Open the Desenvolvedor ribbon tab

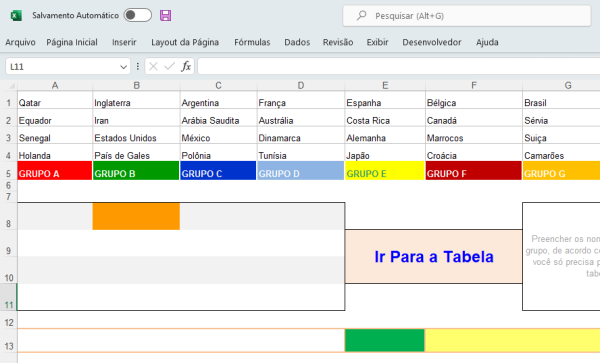coord(432,42)
